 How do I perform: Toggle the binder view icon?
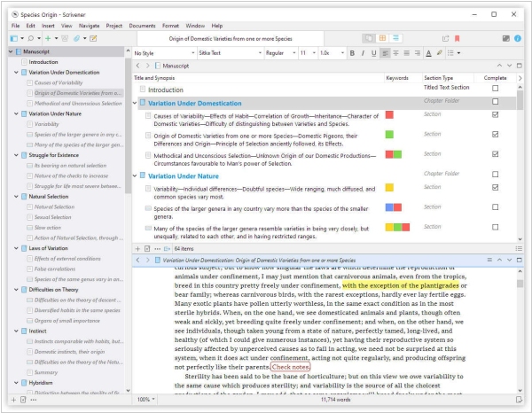(x=14, y=38)
